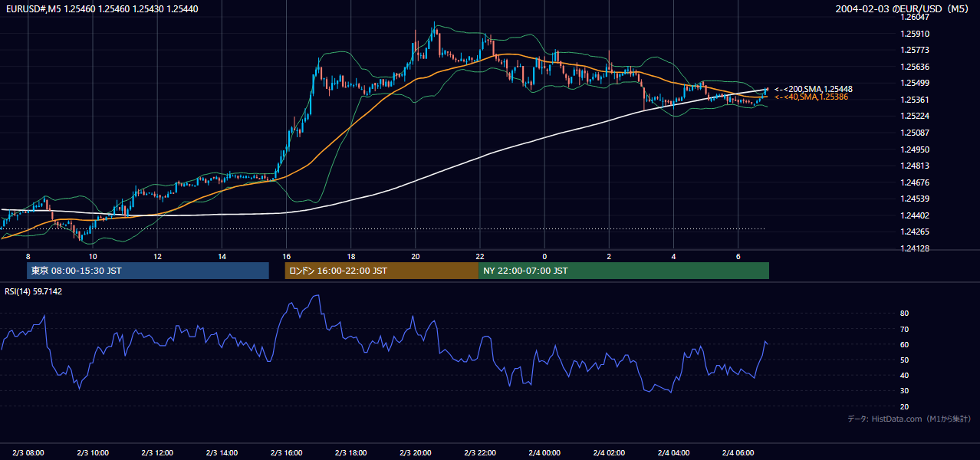Click the bottom time label 2/3 22:00
Screen dimensions: 980x460
pyautogui.click(x=480, y=452)
